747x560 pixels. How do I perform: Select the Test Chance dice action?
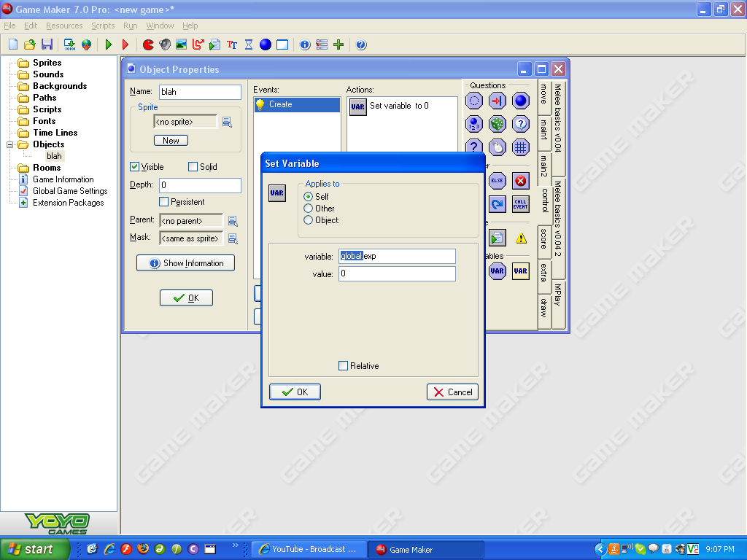click(x=498, y=124)
